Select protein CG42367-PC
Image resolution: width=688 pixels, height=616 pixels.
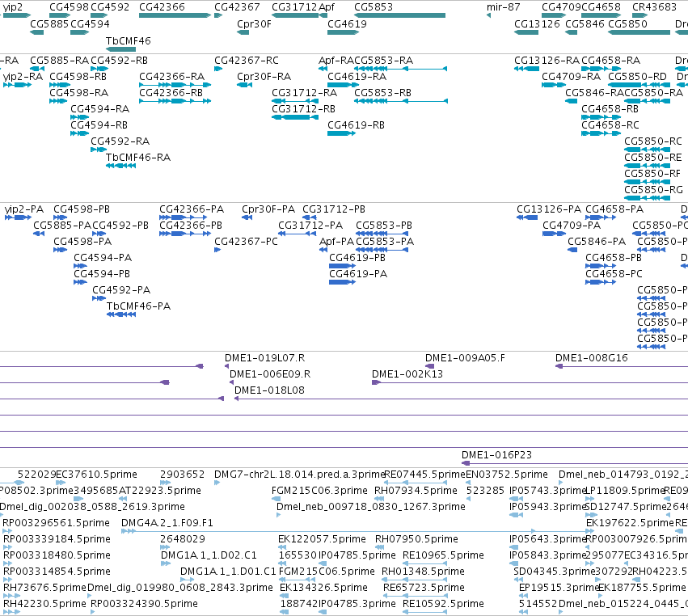pos(246,242)
